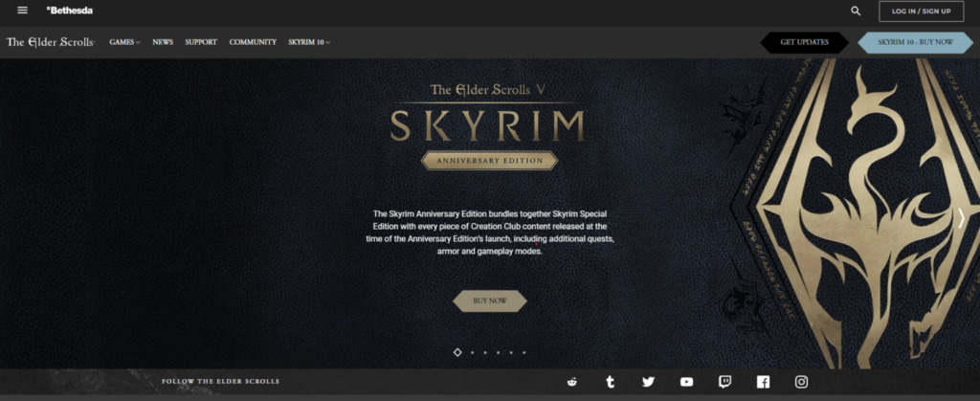Click the Buy Now button in the banner
The height and width of the screenshot is (401, 980).
pyautogui.click(x=489, y=301)
